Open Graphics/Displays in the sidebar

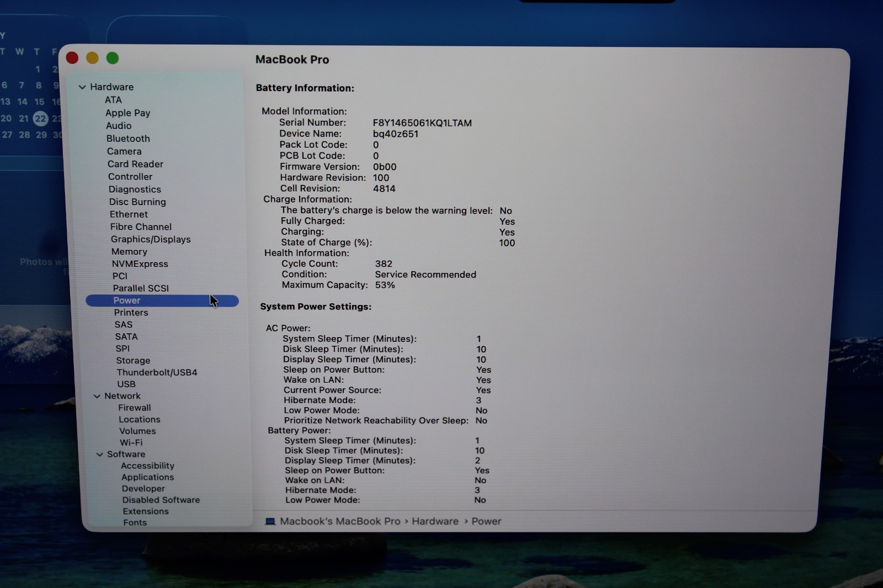[151, 239]
